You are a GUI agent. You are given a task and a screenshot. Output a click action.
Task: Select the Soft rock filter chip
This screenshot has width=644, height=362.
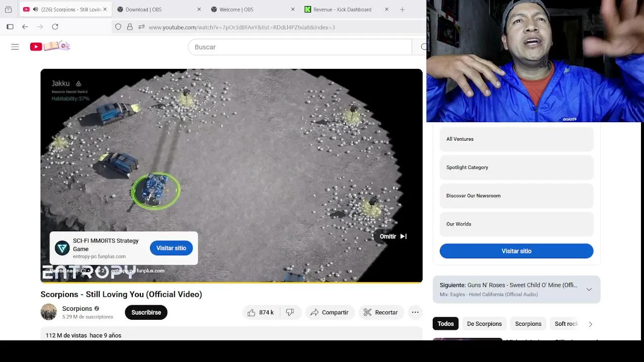(566, 324)
